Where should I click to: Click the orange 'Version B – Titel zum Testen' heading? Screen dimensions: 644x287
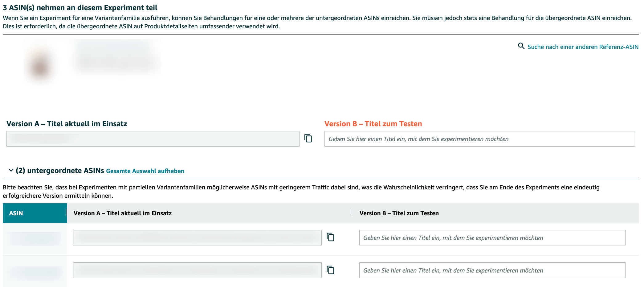click(x=373, y=124)
